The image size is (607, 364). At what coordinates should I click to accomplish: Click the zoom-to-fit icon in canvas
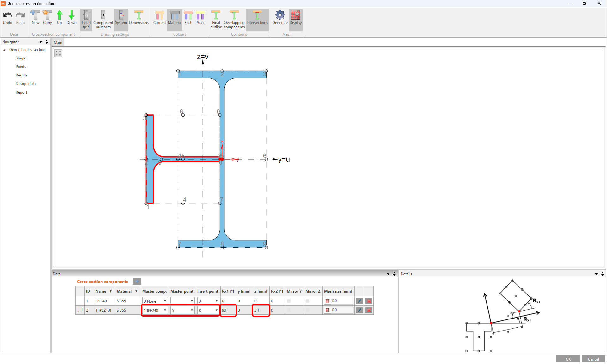58,53
